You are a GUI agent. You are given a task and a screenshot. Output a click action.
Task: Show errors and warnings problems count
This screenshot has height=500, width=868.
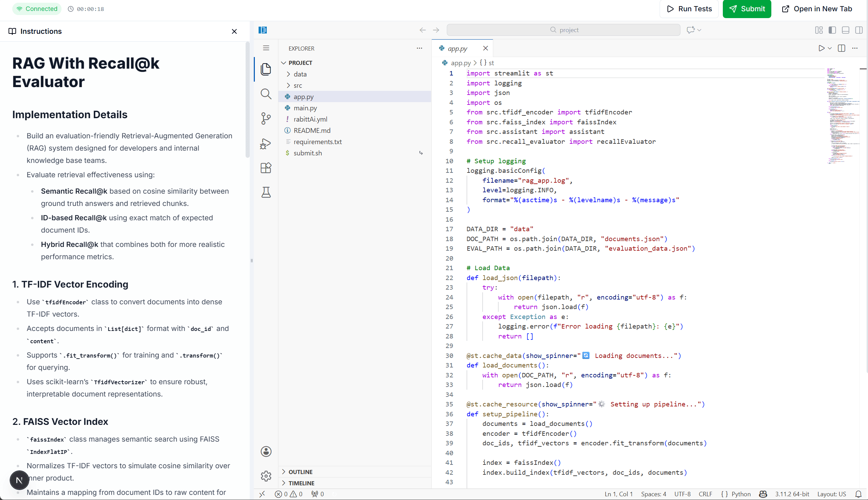289,494
